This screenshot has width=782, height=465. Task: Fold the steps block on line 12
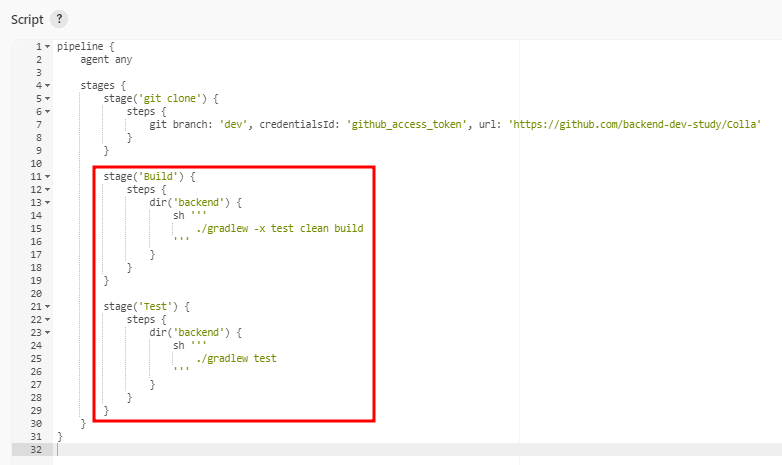(x=47, y=189)
